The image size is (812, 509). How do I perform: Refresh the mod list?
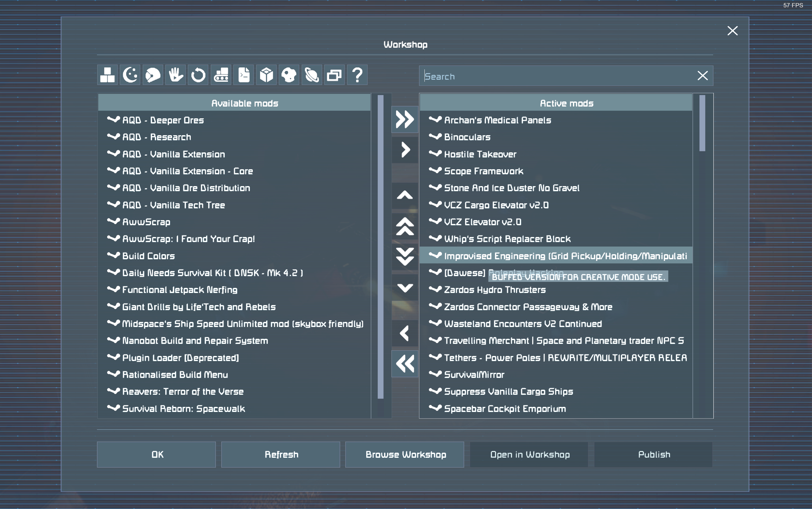pos(280,455)
